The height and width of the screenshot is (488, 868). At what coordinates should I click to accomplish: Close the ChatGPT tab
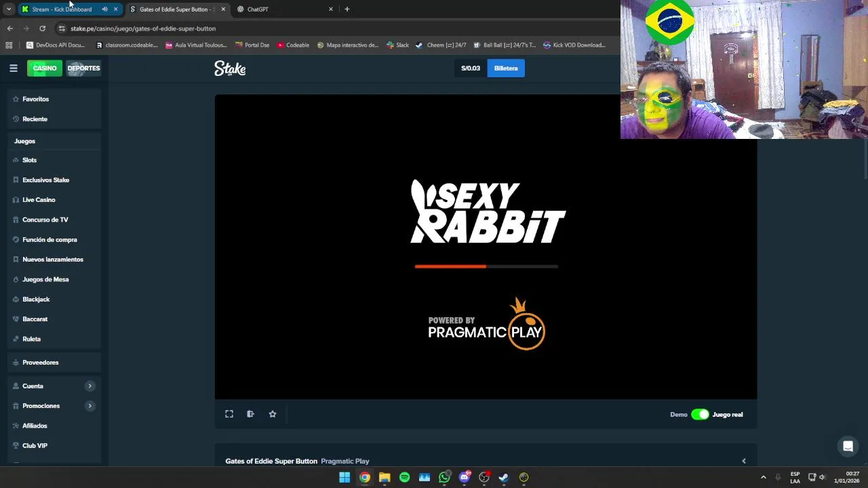click(331, 9)
